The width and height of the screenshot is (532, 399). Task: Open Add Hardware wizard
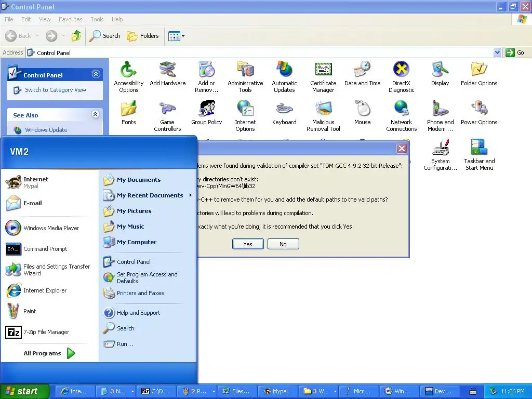coord(168,74)
